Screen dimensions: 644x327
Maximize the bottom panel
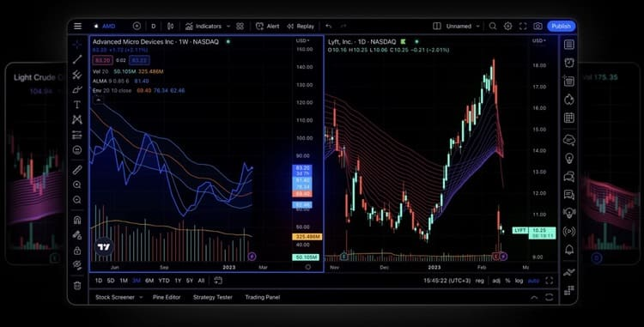click(x=550, y=298)
